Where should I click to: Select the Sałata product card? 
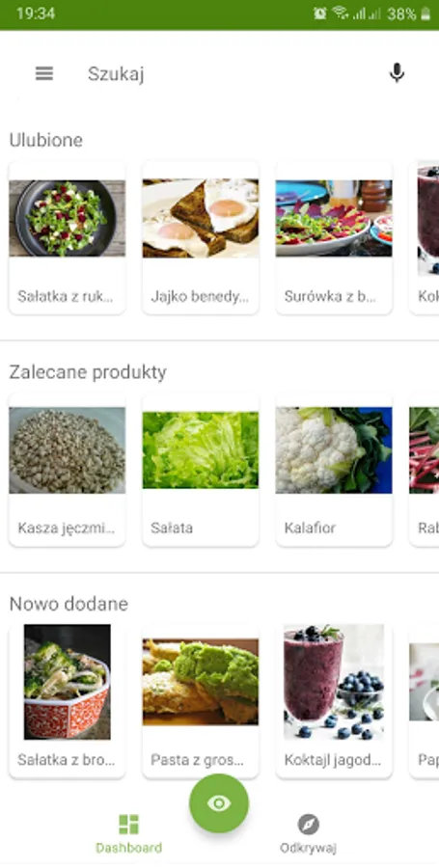tap(201, 470)
